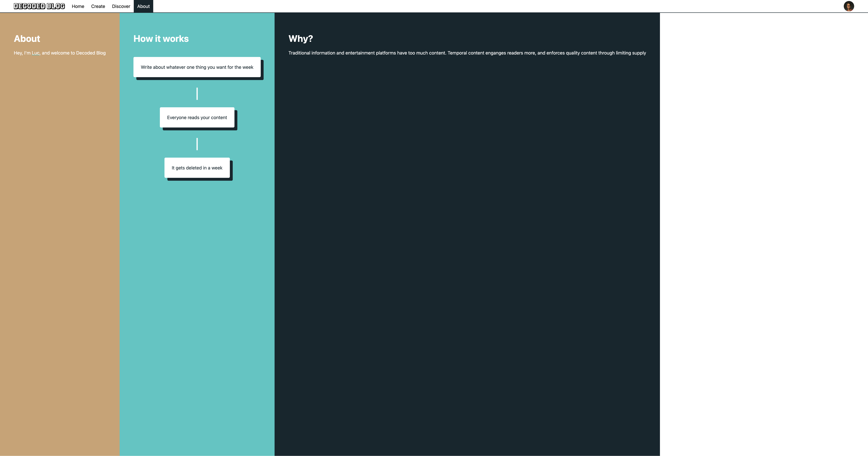Open the Home page from the navigation bar
Screen dimensions: 868x456
pyautogui.click(x=78, y=6)
